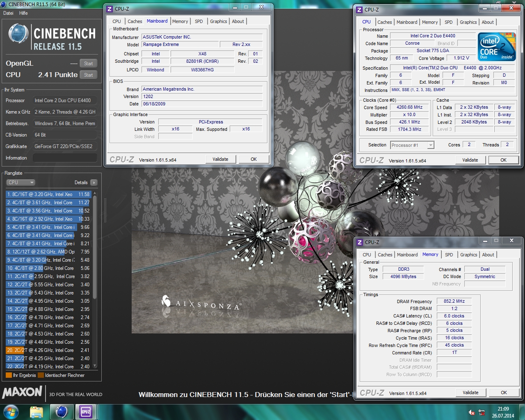Open Graphics tab in Mainboard CPU-Z window
The image size is (525, 420).
219,21
